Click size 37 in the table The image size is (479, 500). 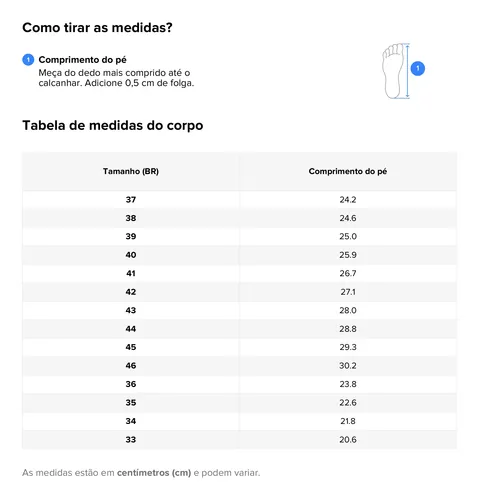[131, 200]
